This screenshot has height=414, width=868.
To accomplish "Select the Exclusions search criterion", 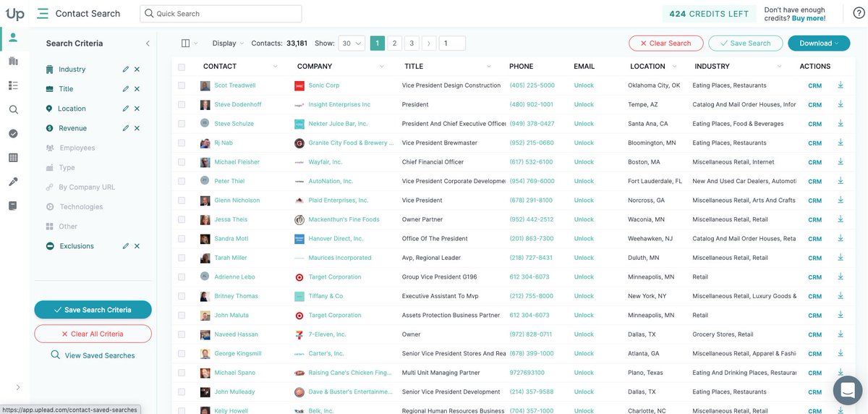I will pyautogui.click(x=77, y=246).
